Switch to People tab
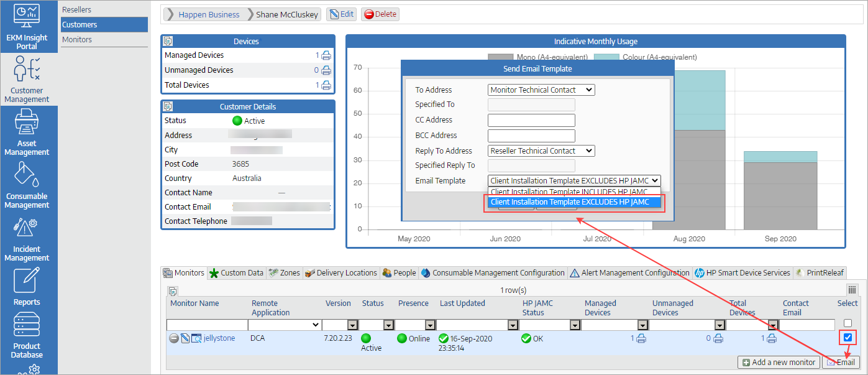 click(x=399, y=273)
